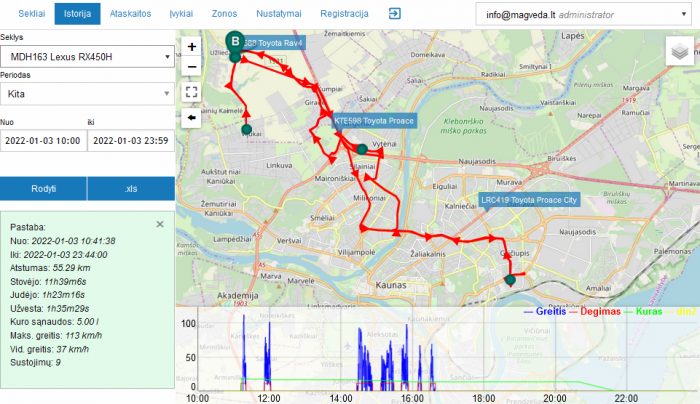Zoom out on the map
700x404 pixels.
(x=192, y=66)
